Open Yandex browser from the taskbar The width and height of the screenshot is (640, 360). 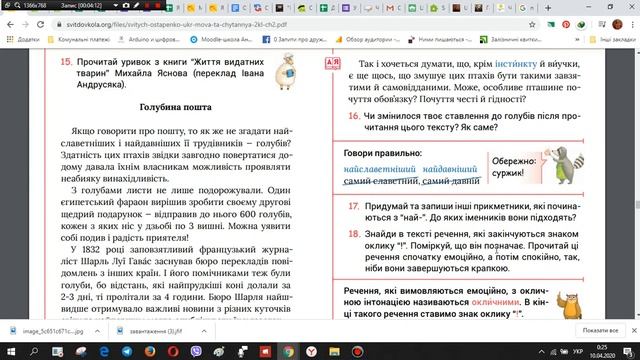[x=311, y=351]
